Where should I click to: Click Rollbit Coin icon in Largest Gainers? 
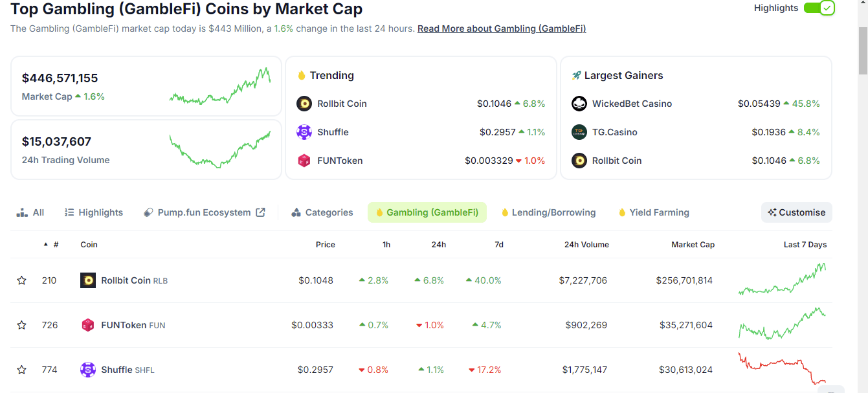click(579, 161)
